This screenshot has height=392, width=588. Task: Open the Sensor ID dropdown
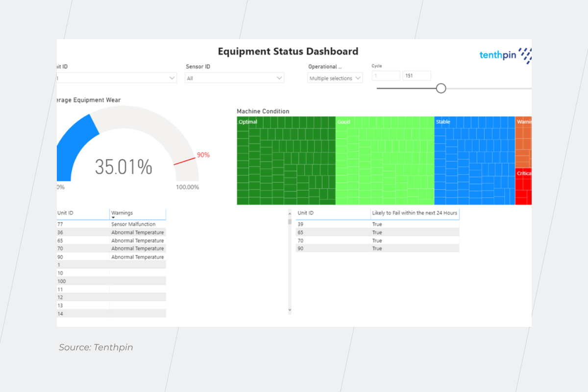point(279,78)
